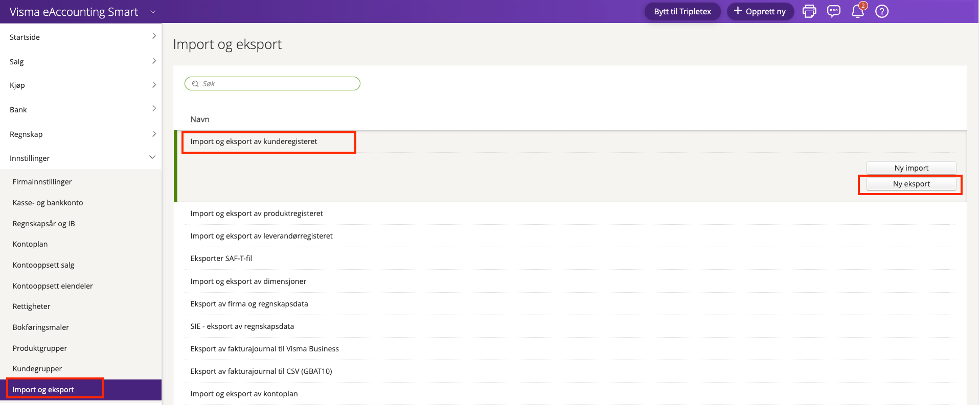This screenshot has height=405, width=980.
Task: Click the Opprett ny button
Action: (x=760, y=11)
